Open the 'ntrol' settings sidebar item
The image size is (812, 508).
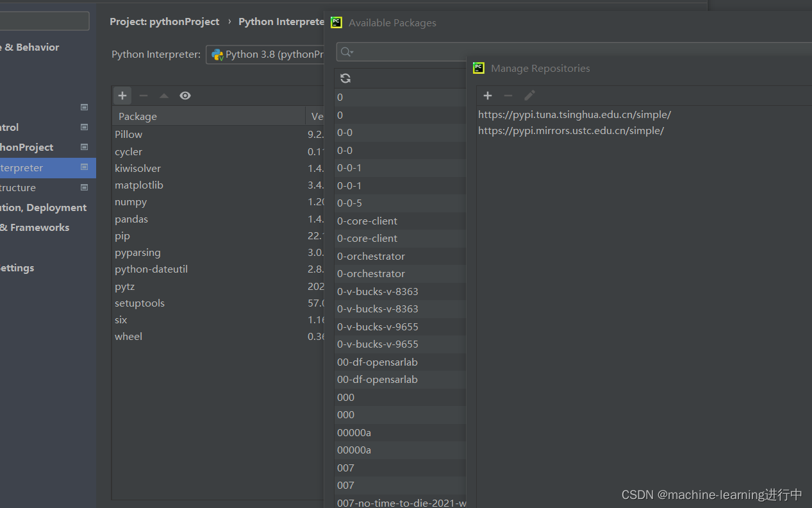10,127
